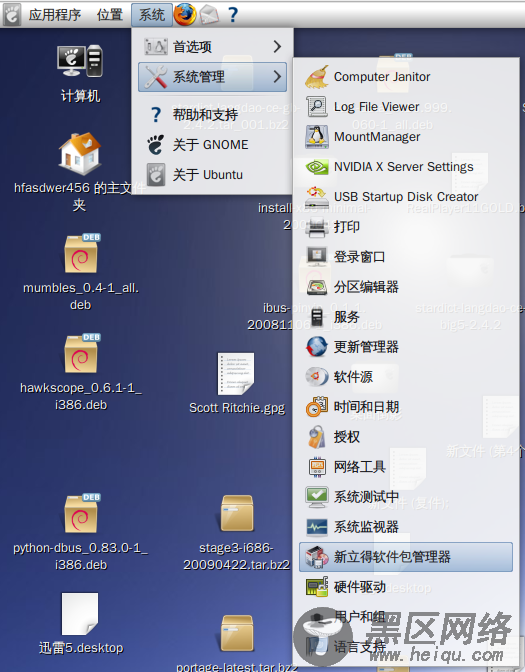Launch 系统监视器 system monitor

[x=405, y=527]
